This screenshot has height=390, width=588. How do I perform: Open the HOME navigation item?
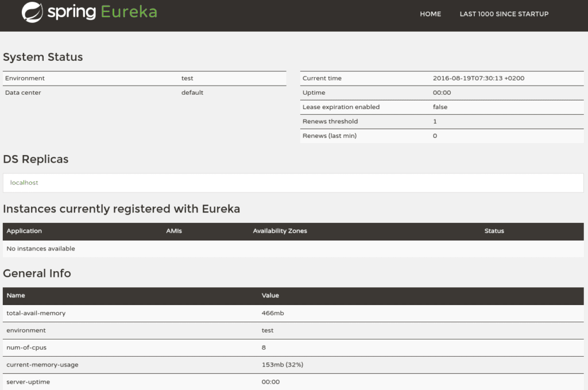point(430,14)
